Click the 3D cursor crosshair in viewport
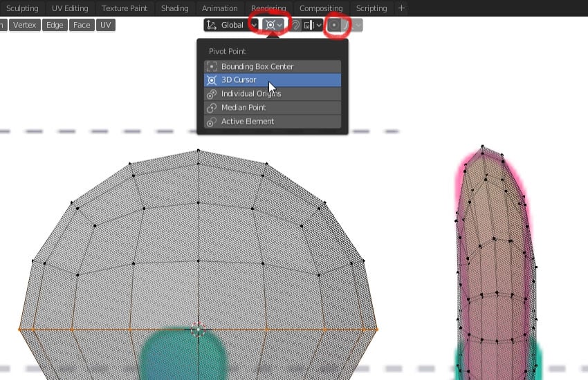Image resolution: width=588 pixels, height=380 pixels. [x=198, y=330]
